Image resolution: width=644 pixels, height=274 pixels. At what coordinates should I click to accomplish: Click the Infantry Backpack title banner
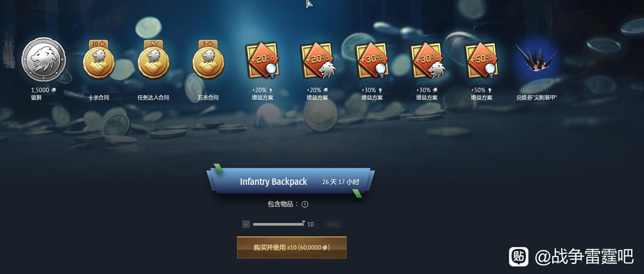coord(291,181)
